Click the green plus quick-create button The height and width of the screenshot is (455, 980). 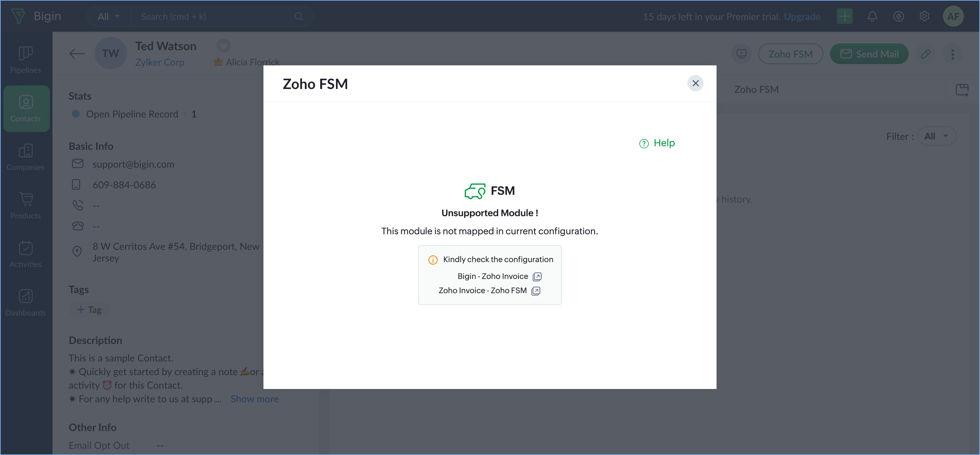(x=844, y=17)
